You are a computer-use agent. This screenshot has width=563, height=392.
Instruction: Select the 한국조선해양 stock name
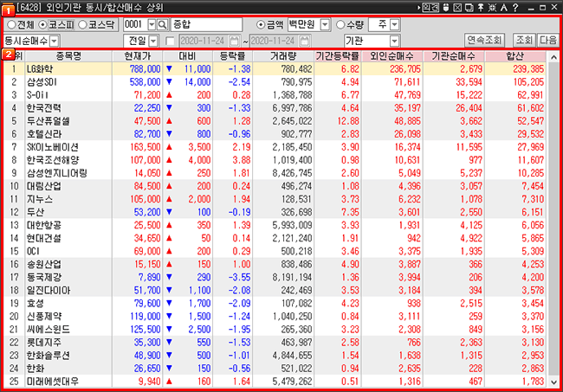click(53, 160)
